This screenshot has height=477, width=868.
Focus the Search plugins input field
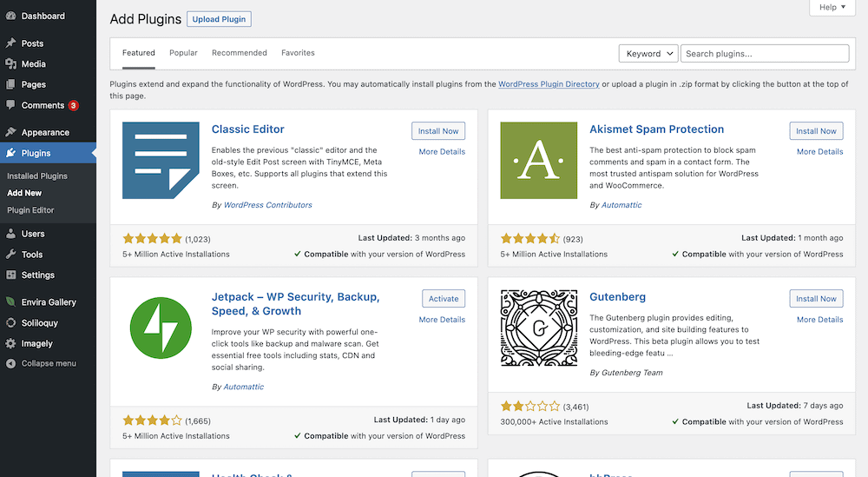pyautogui.click(x=765, y=54)
